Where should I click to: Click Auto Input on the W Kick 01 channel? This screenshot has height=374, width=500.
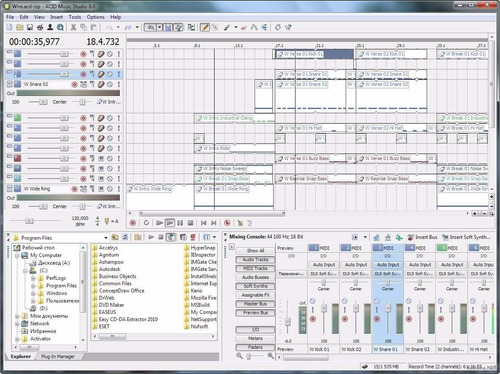point(324,265)
